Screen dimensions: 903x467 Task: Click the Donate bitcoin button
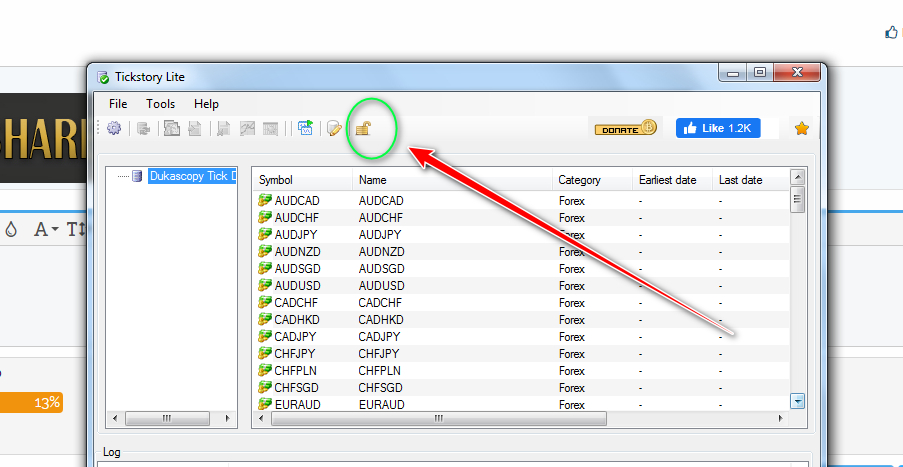coord(625,128)
